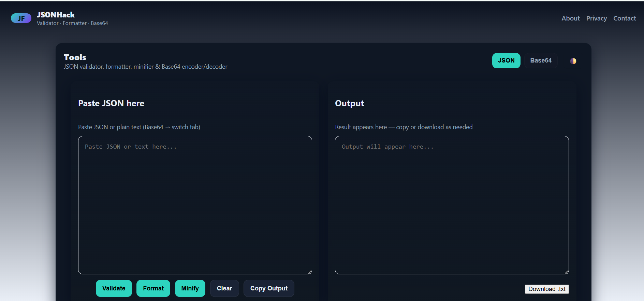Download output as .txt file

(x=547, y=289)
